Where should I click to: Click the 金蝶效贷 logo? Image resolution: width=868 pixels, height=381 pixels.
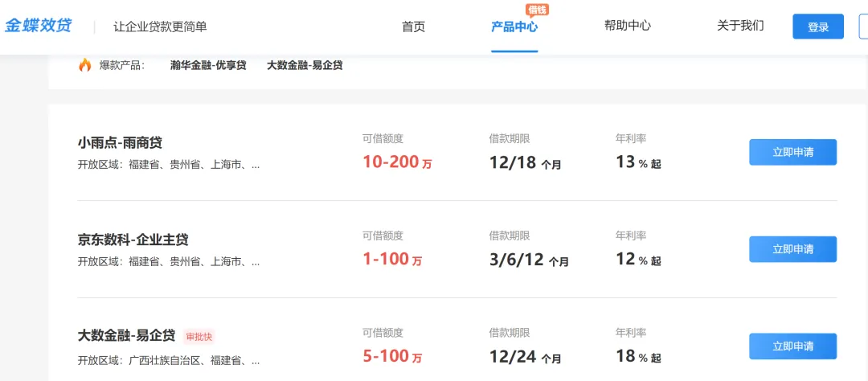pyautogui.click(x=38, y=26)
